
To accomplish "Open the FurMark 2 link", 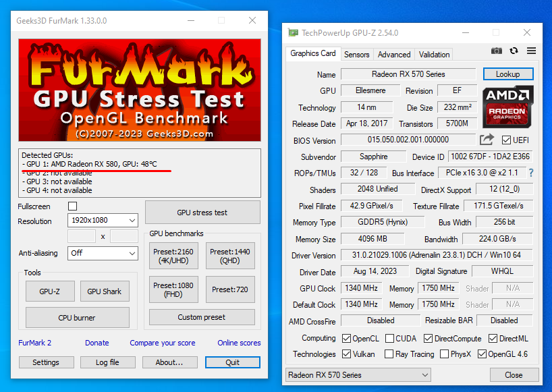I will coord(35,343).
